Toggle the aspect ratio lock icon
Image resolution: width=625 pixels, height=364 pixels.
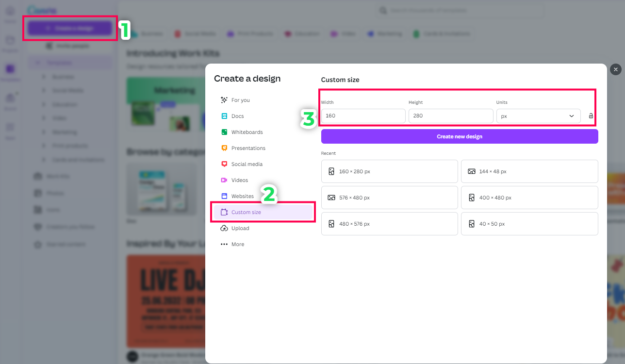click(591, 116)
